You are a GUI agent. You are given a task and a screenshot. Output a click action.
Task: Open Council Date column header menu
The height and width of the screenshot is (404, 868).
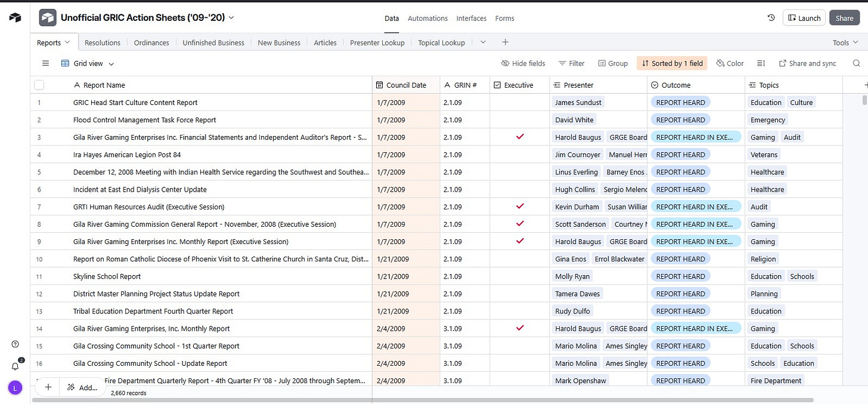(407, 85)
